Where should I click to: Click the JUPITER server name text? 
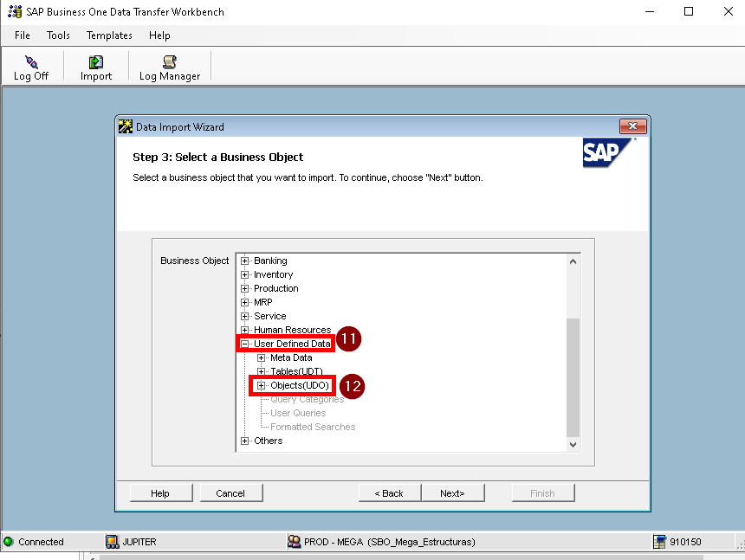click(x=139, y=542)
